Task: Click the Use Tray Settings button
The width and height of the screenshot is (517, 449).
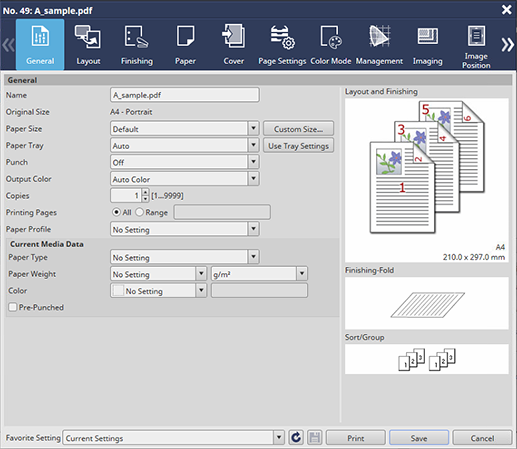Action: click(x=298, y=146)
